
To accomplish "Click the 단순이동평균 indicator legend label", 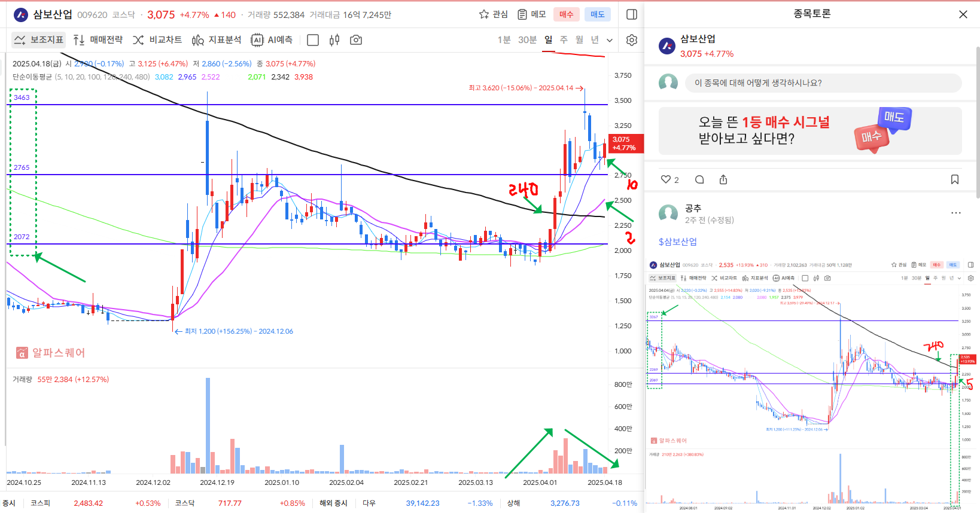I will [32, 77].
